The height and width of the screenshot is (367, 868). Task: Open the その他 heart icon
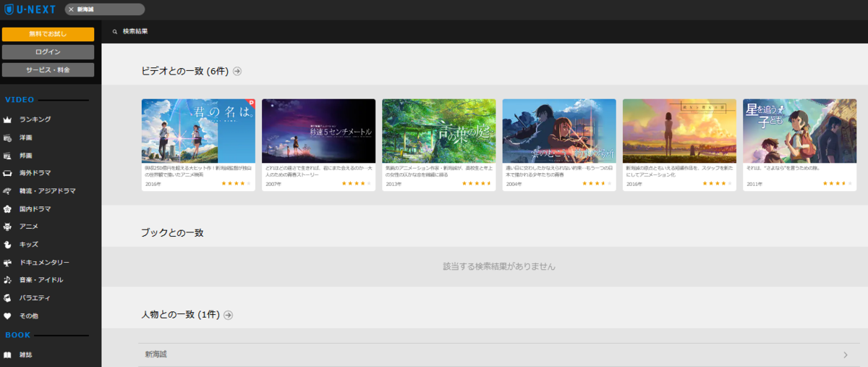click(7, 316)
